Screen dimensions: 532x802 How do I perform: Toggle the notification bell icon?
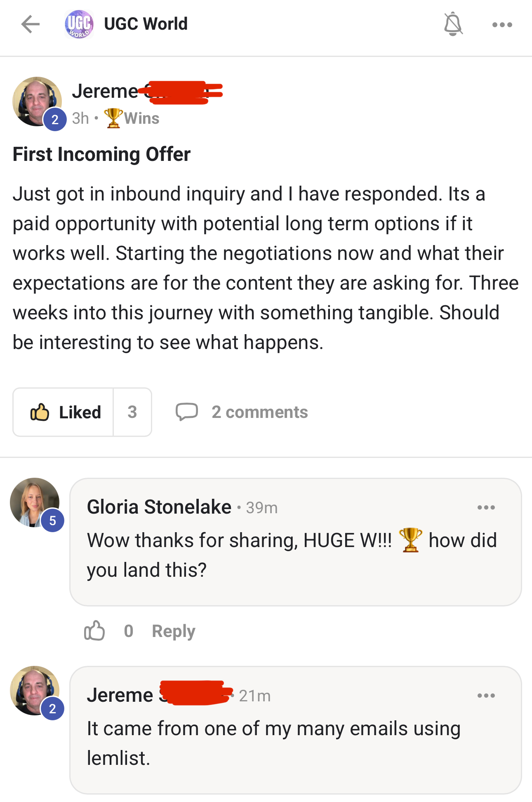[453, 24]
